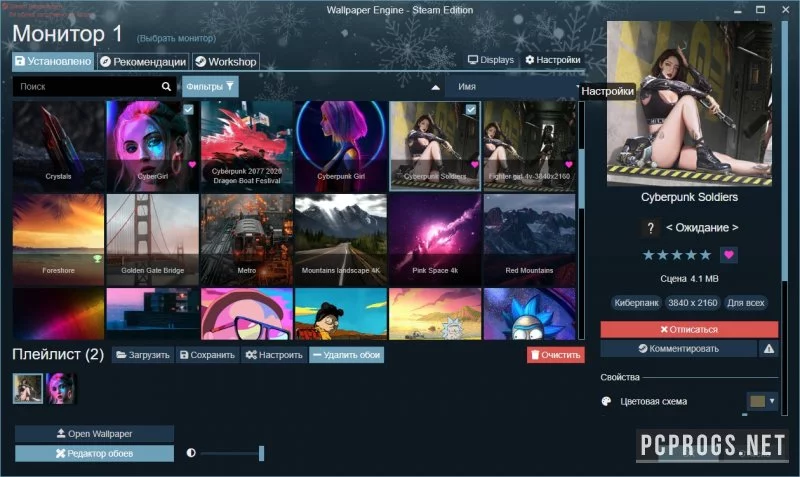This screenshot has height=477, width=800.
Task: Select the Red Mountains wallpaper
Action: (529, 240)
